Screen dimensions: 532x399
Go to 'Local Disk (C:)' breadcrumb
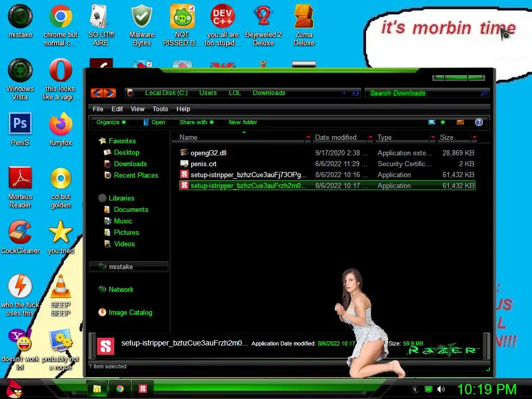pyautogui.click(x=166, y=93)
